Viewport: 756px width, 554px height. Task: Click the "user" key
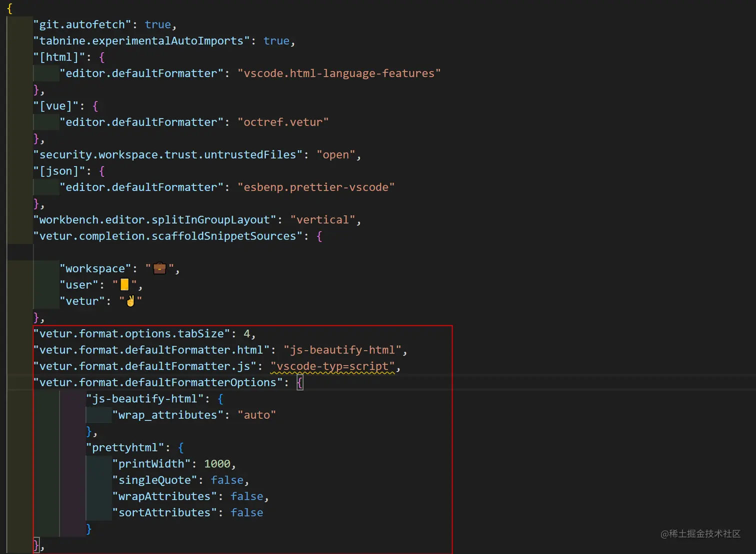[79, 284]
